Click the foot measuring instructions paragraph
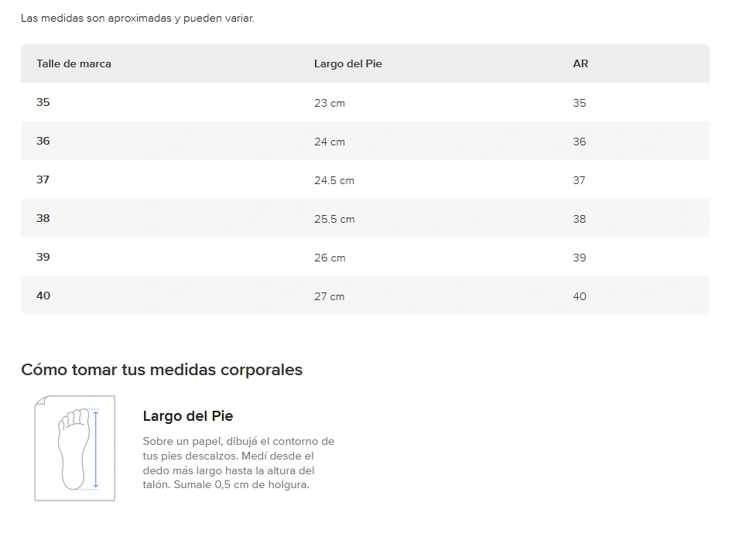The width and height of the screenshot is (756, 533). click(238, 463)
